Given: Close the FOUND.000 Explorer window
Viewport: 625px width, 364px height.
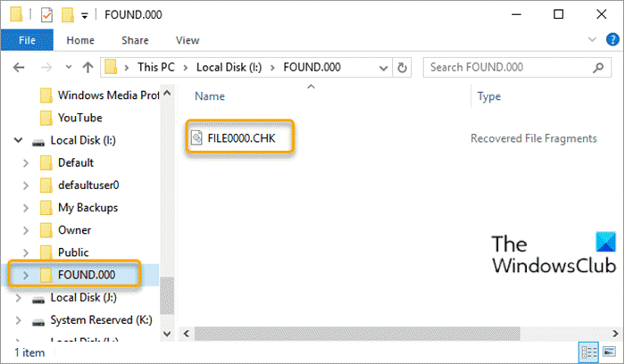Looking at the screenshot, I should 602,15.
